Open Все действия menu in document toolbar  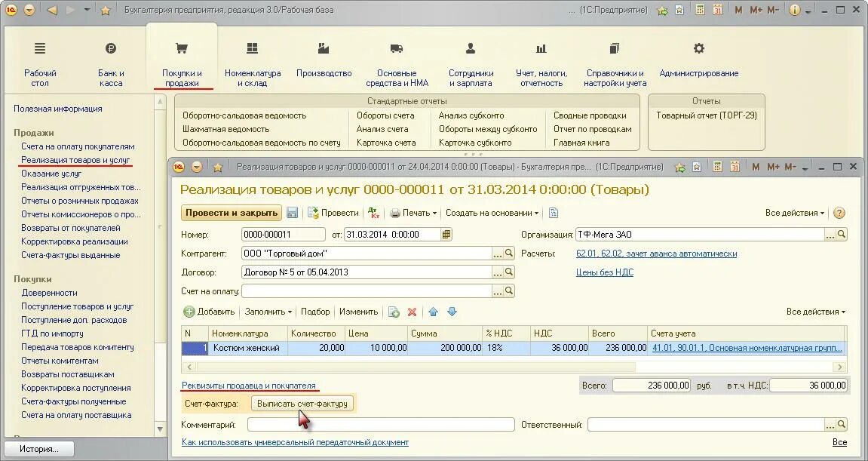pos(795,213)
